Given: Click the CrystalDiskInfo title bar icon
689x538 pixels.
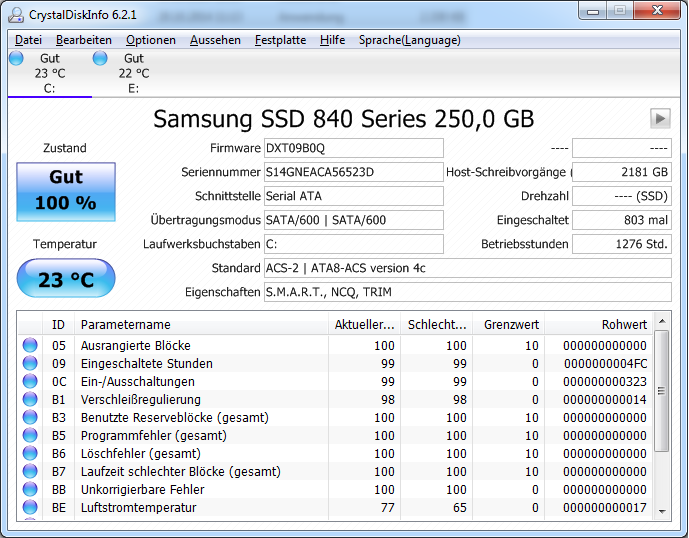Looking at the screenshot, I should tap(16, 15).
